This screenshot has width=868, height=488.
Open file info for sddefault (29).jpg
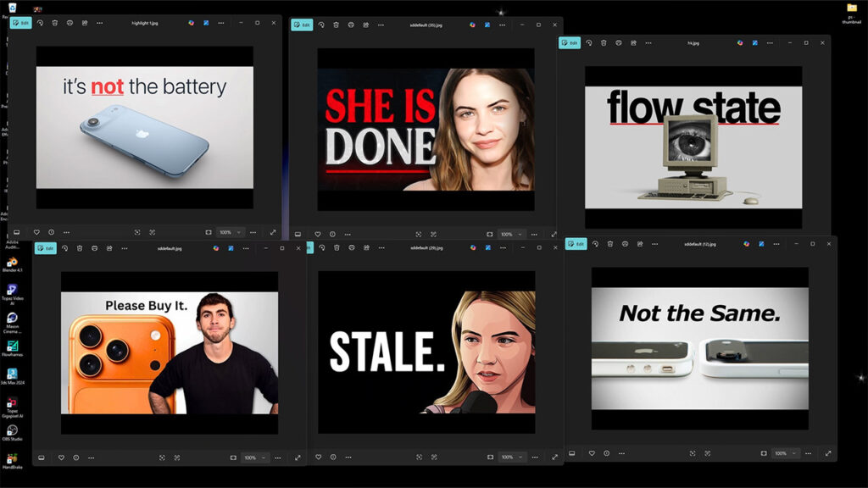(x=332, y=457)
